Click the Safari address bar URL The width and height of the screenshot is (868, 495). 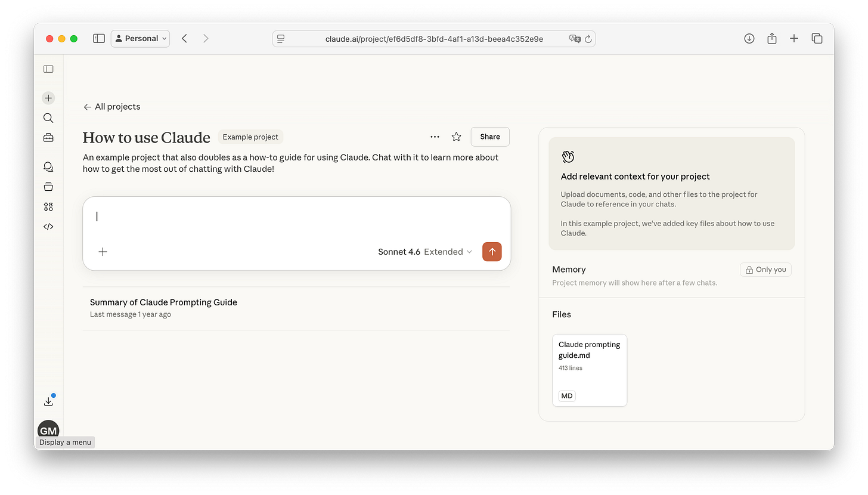pyautogui.click(x=434, y=39)
